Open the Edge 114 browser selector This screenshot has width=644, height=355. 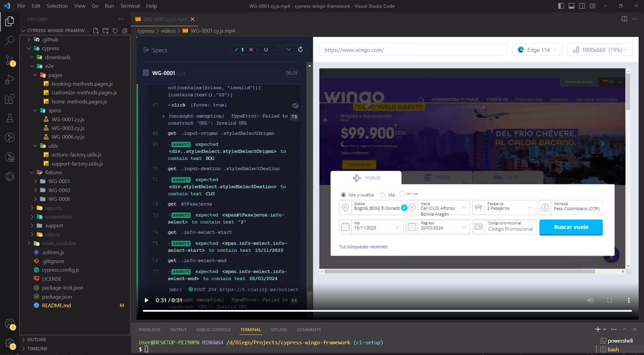click(x=537, y=49)
